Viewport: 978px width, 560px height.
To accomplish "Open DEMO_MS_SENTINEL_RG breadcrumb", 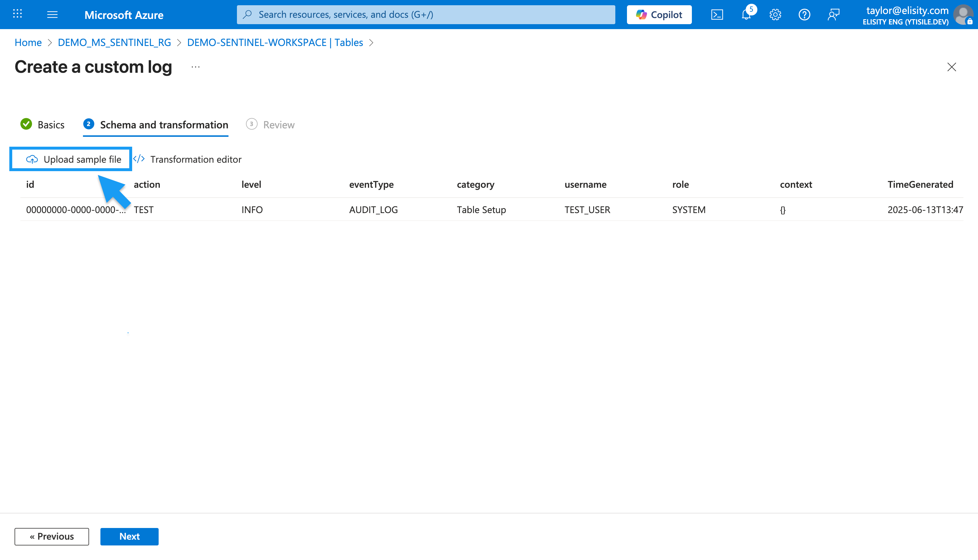I will (114, 42).
